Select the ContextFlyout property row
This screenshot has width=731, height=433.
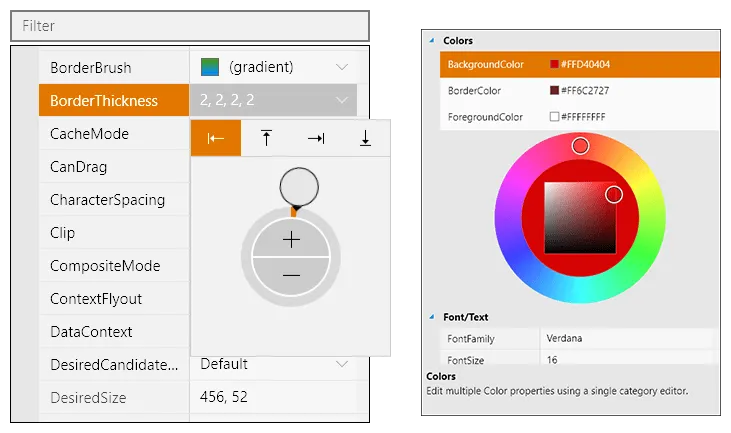[114, 299]
